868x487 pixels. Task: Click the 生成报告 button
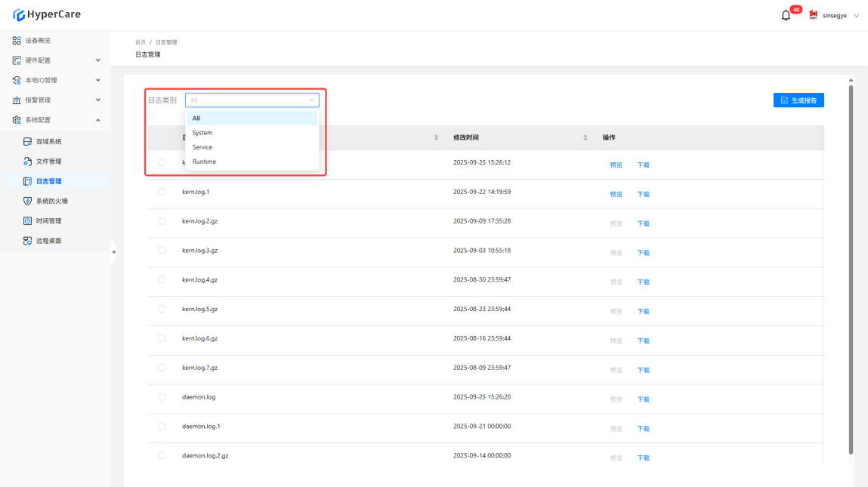(798, 100)
